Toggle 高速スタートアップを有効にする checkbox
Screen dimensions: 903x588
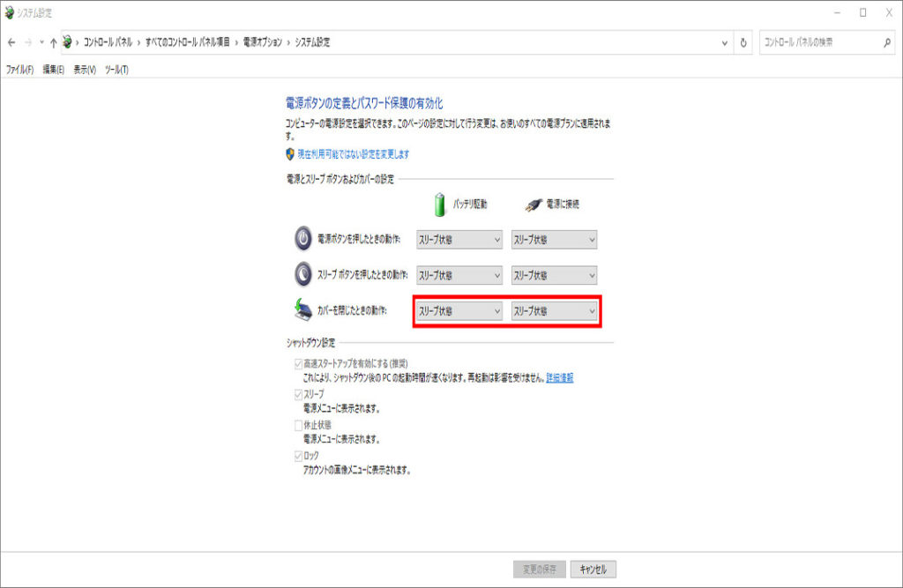(x=298, y=363)
